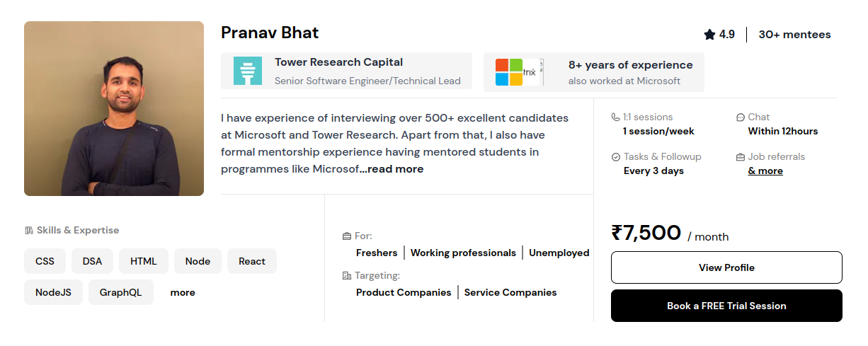Select the DSA skill tag
The width and height of the screenshot is (868, 346).
coord(92,261)
